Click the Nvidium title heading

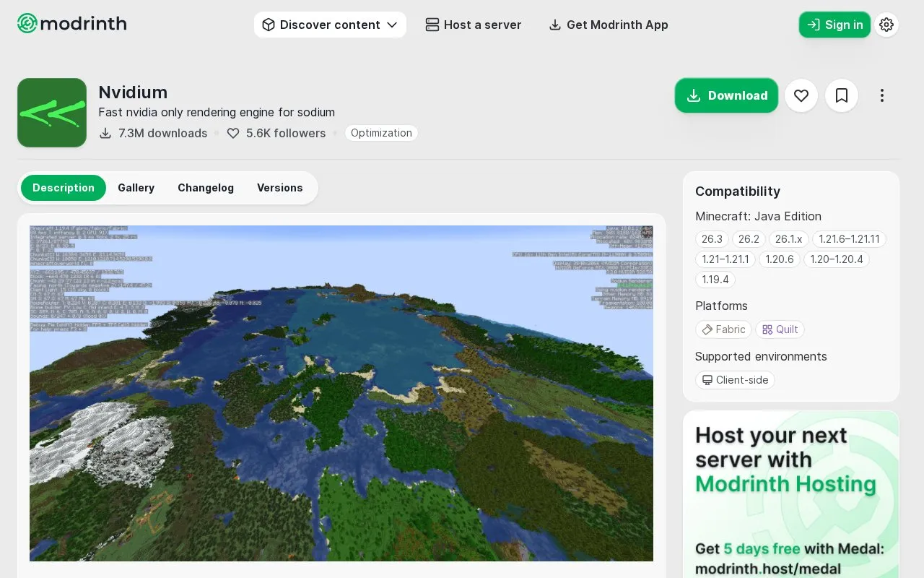[133, 92]
